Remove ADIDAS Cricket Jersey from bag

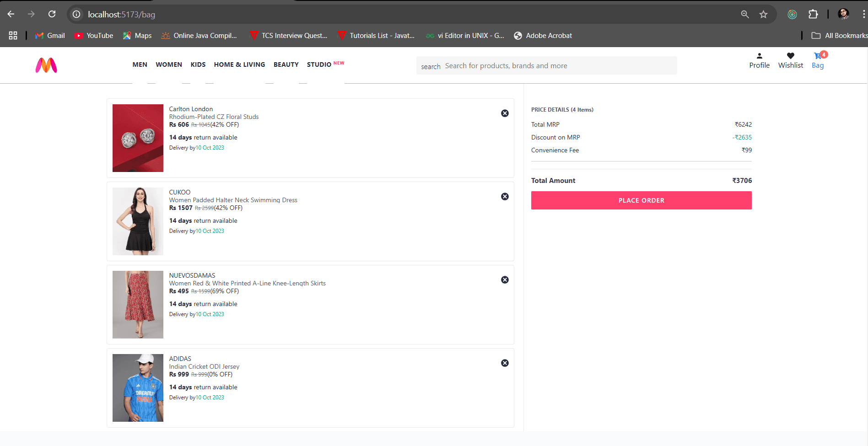point(505,363)
